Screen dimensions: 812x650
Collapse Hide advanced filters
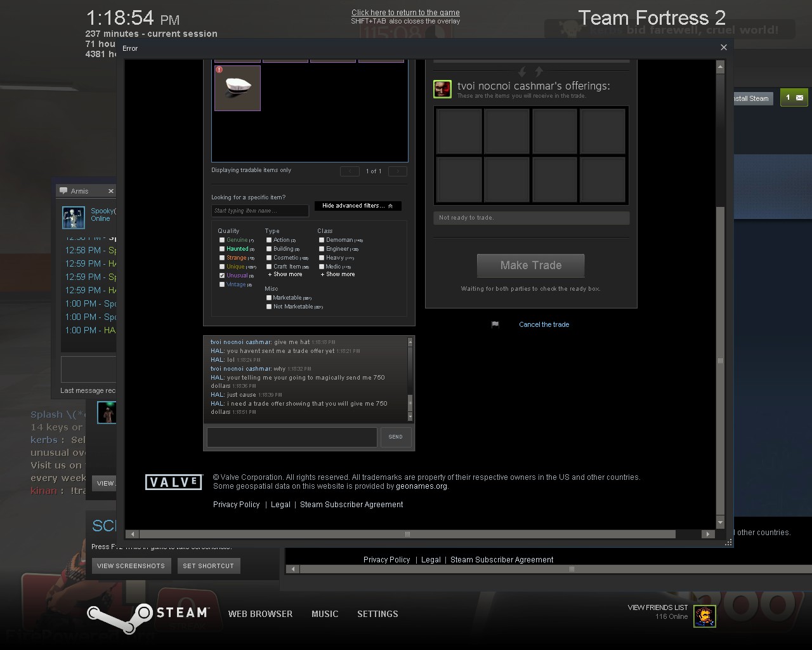click(358, 206)
